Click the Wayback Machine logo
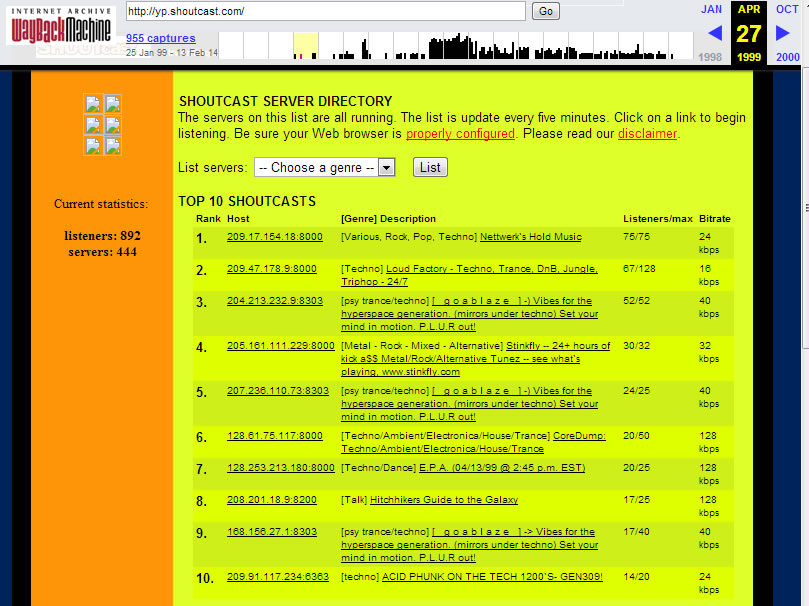Image resolution: width=809 pixels, height=606 pixels. pyautogui.click(x=59, y=26)
